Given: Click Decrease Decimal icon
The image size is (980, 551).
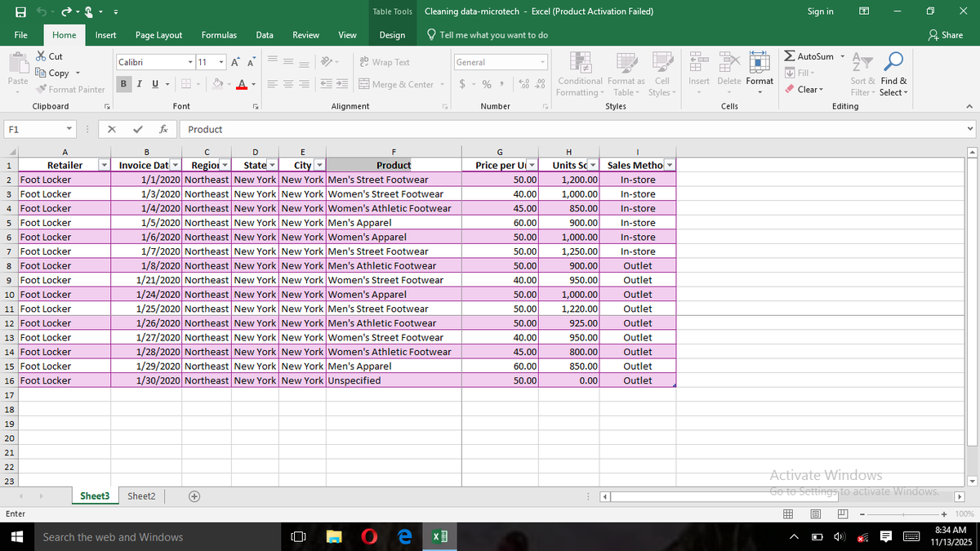Looking at the screenshot, I should click(539, 84).
